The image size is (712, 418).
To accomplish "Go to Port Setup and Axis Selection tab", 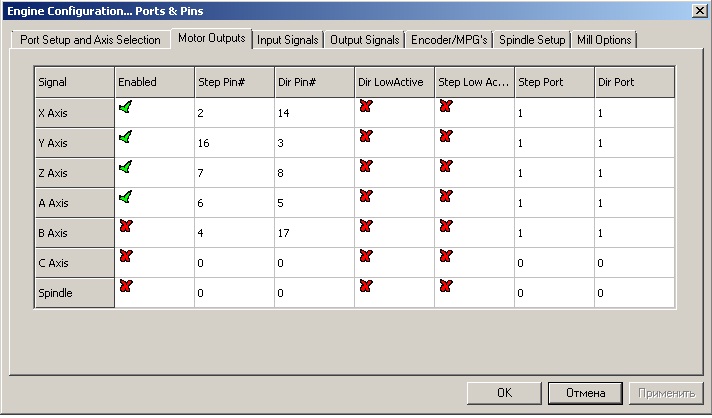I will [90, 40].
